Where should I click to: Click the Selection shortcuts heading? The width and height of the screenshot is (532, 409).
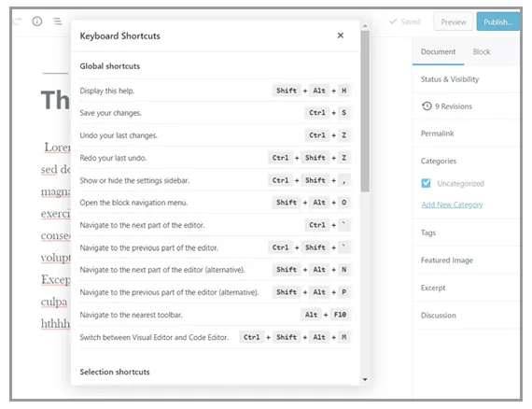(x=115, y=372)
